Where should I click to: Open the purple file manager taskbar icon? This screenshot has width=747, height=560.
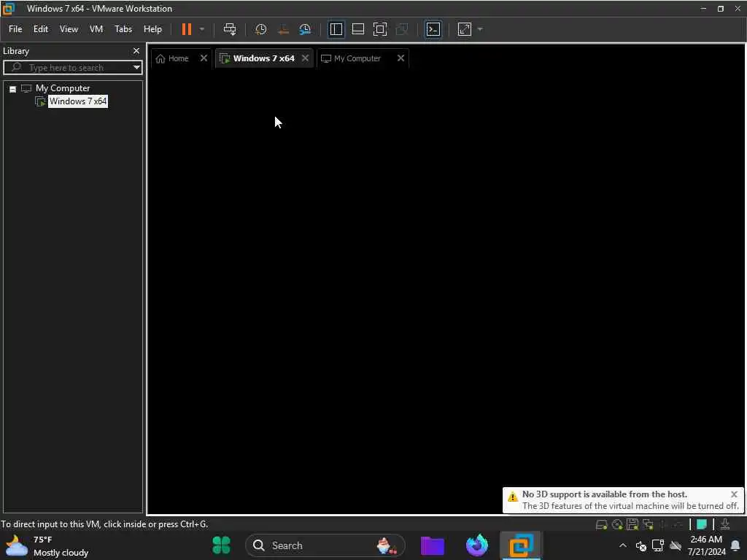tap(433, 545)
